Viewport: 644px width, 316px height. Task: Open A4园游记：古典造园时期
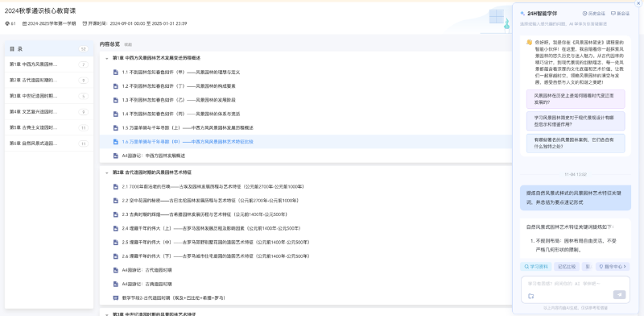pyautogui.click(x=147, y=285)
